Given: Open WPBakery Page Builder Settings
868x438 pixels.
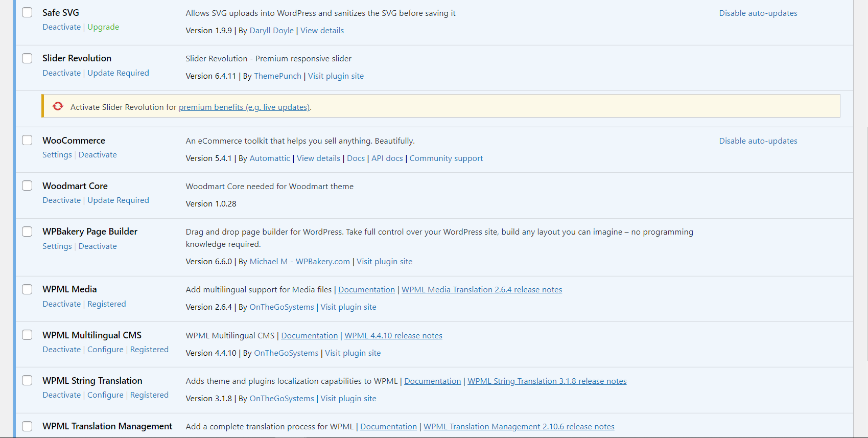Looking at the screenshot, I should 57,246.
